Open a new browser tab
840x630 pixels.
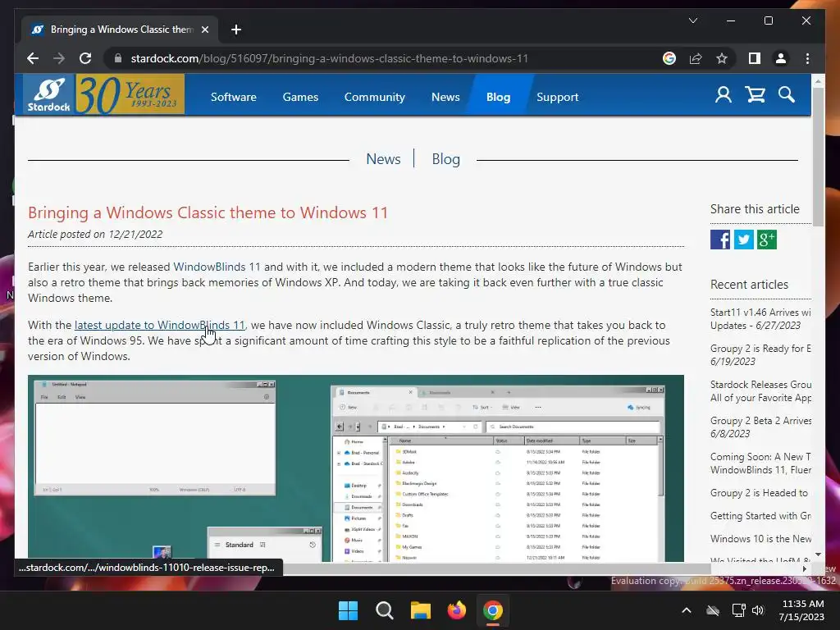click(236, 30)
